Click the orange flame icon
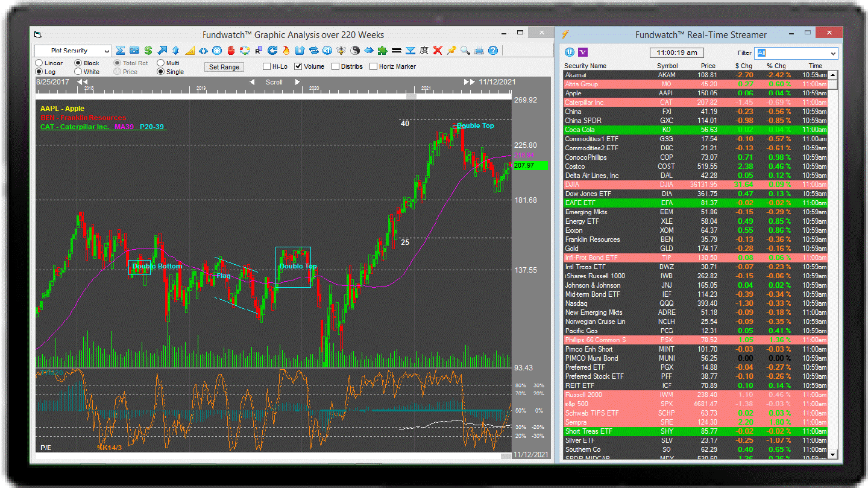 [x=286, y=51]
